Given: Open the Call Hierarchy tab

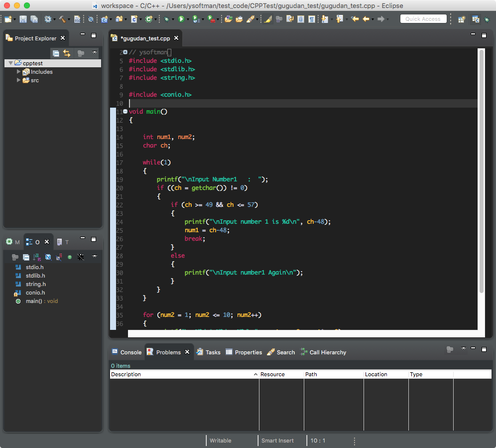Looking at the screenshot, I should pyautogui.click(x=323, y=352).
